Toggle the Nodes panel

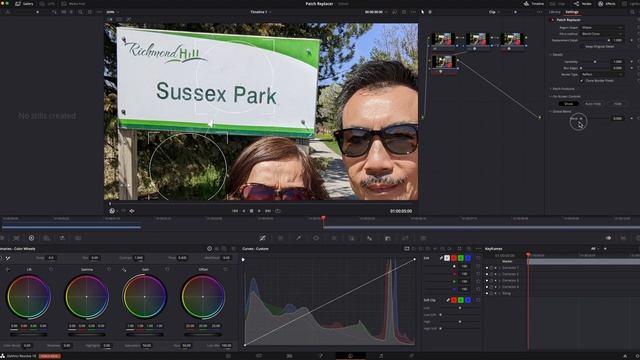click(583, 4)
